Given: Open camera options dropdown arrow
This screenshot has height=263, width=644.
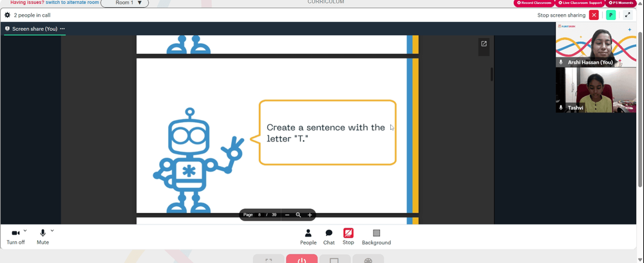Looking at the screenshot, I should [x=25, y=231].
